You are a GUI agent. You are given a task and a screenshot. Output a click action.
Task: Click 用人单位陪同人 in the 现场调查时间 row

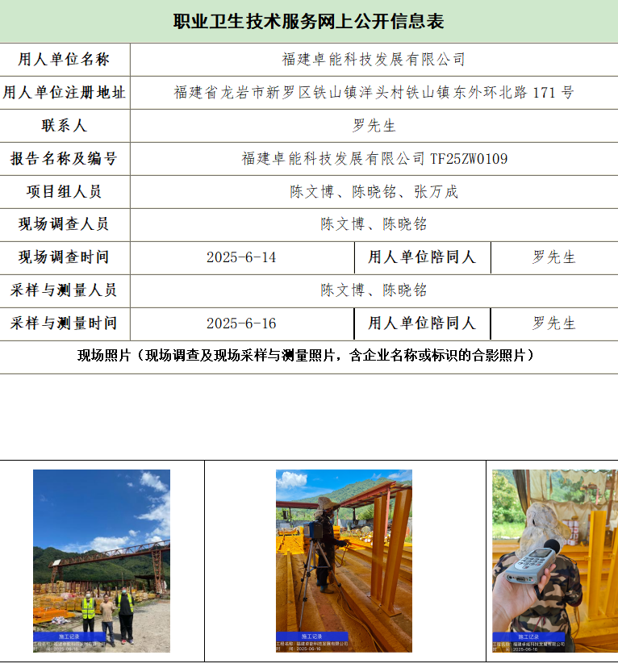tap(422, 257)
